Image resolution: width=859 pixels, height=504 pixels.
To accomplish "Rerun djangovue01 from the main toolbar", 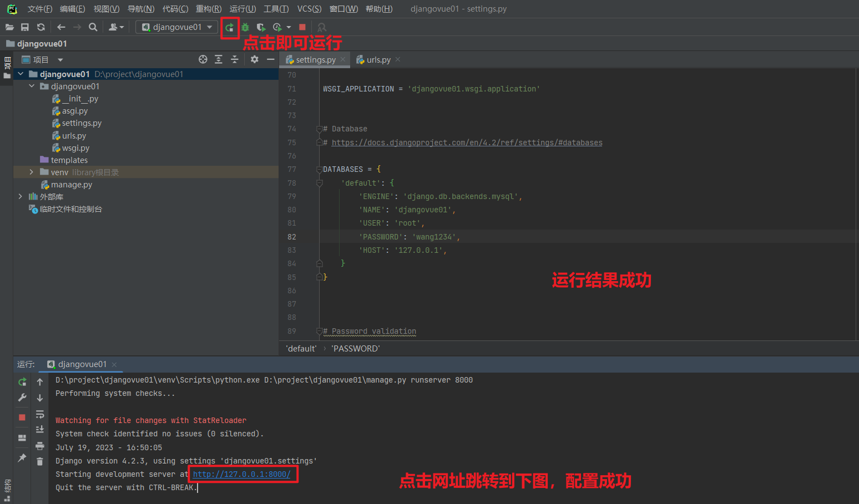I will point(229,27).
